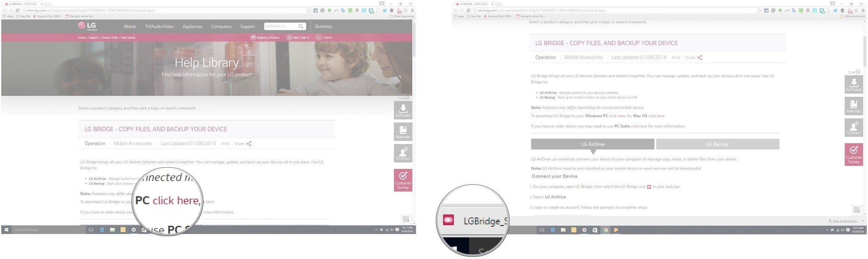Click the Share icon in right window
Screen dimensions: 868x259
coord(700,58)
